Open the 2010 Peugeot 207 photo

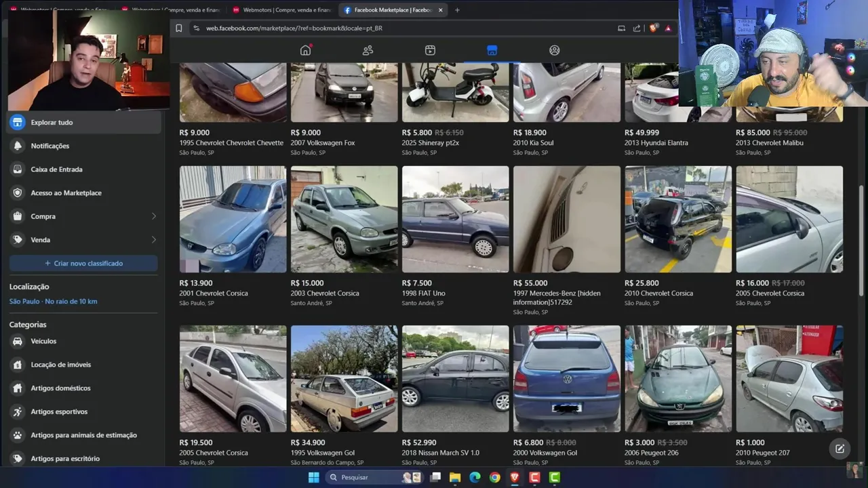tap(789, 379)
